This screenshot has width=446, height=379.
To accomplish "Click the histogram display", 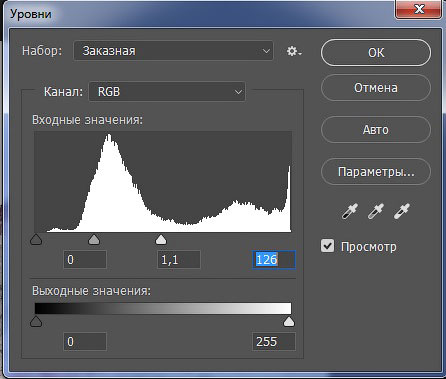I will (163, 182).
